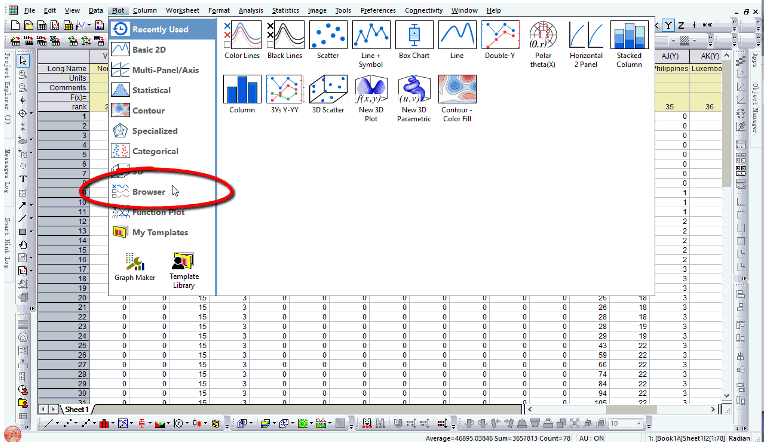The width and height of the screenshot is (769, 442).
Task: Open the Recently Used plot category
Action: point(162,29)
